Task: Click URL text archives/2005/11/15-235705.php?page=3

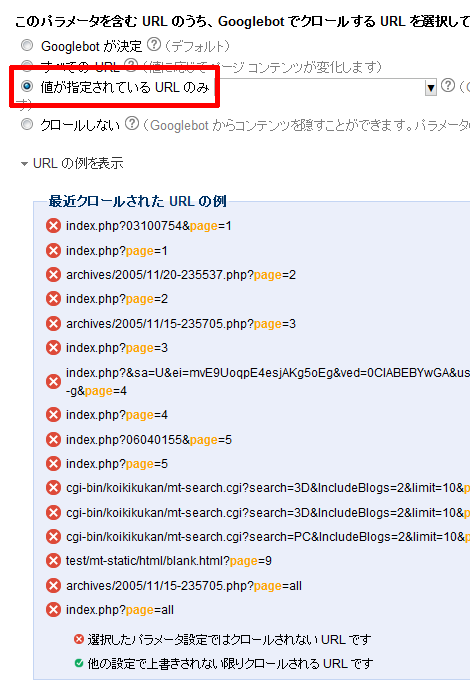Action: 181,324
